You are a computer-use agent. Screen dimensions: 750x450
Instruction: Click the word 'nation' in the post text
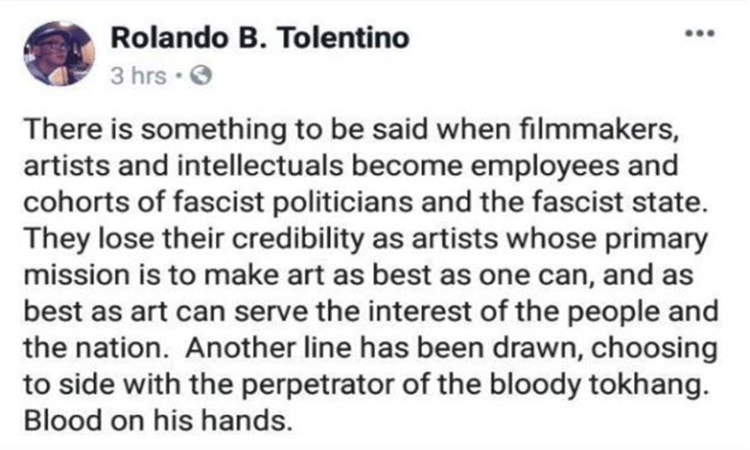pos(120,348)
